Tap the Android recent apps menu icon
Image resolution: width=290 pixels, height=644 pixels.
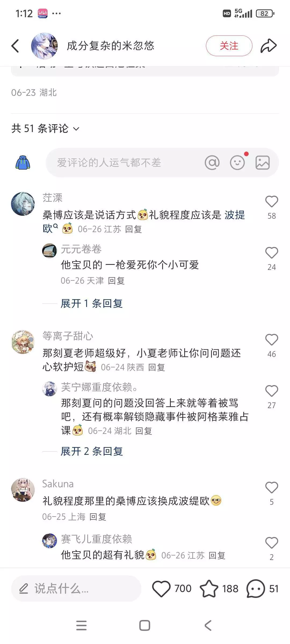coord(81,625)
